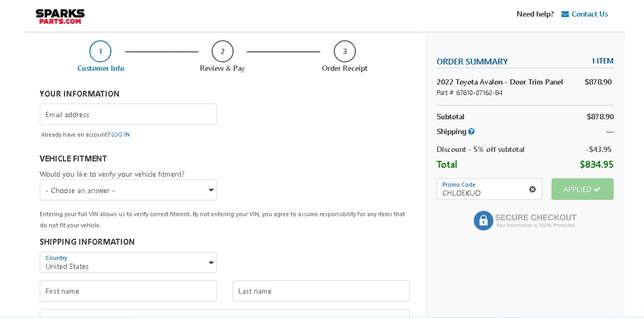Select step 3 Order Receipt circle
Viewport: 644px width, 318px height.
click(345, 51)
